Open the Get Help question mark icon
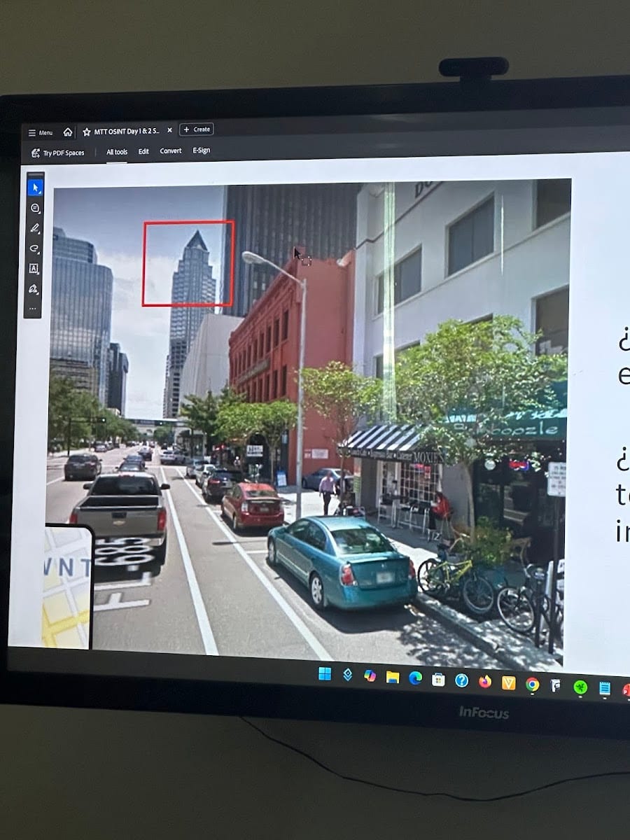630x840 pixels. 462,680
